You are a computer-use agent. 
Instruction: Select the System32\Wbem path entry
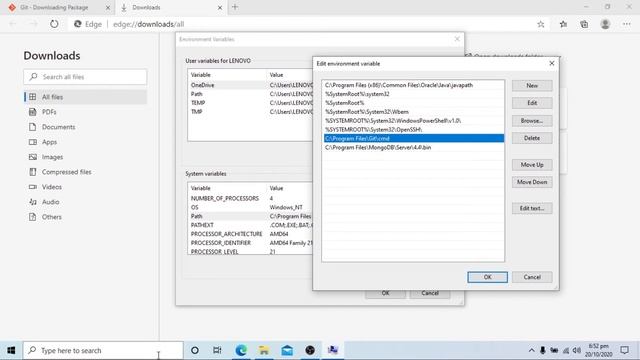(413, 112)
